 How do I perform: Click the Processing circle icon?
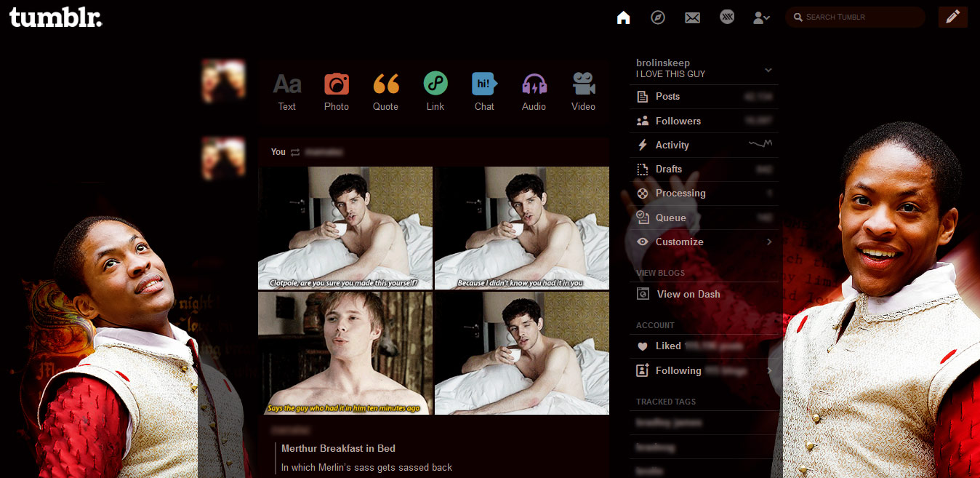tap(642, 193)
